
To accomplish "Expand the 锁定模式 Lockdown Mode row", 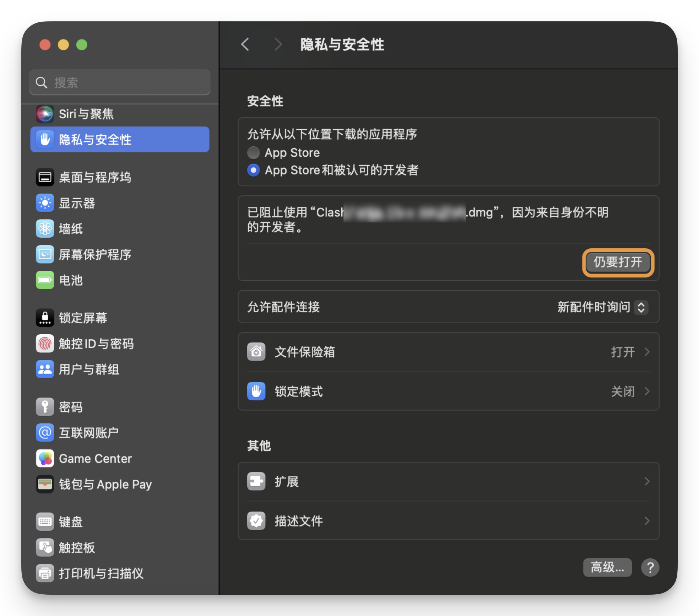I will point(448,391).
